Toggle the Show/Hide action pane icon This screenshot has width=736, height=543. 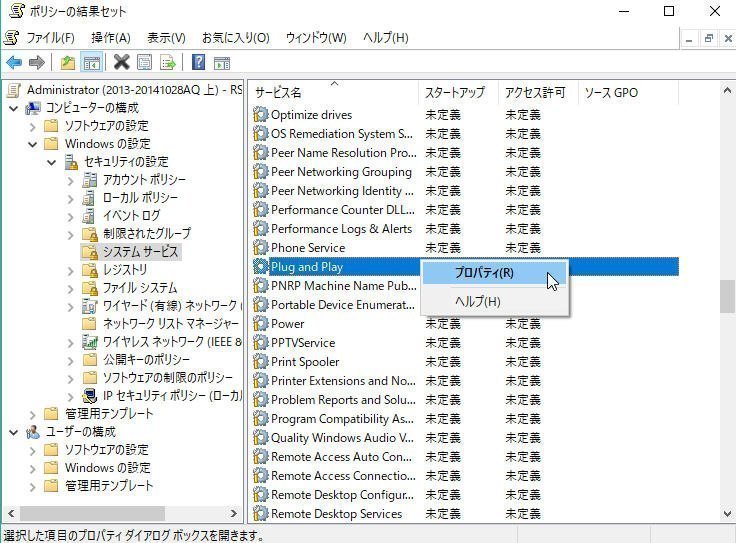click(x=222, y=62)
